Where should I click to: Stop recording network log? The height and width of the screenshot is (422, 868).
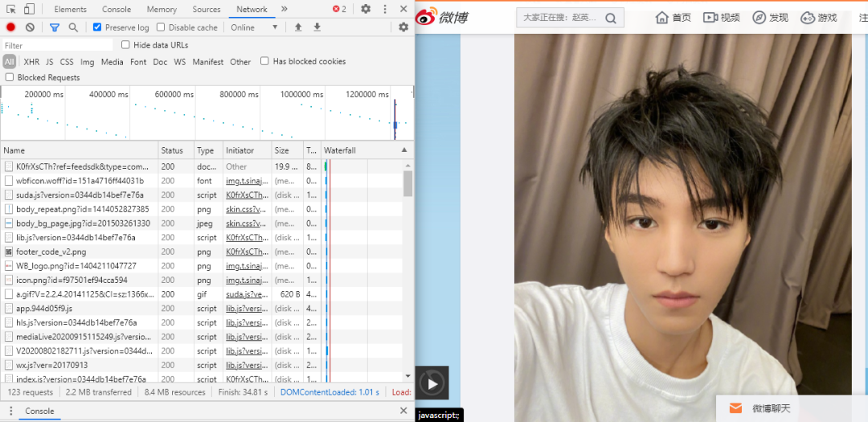pyautogui.click(x=10, y=27)
